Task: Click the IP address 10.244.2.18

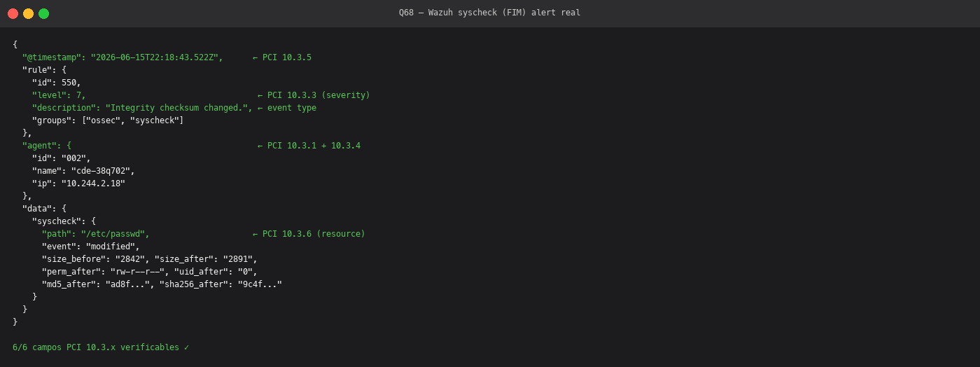Action: click(x=93, y=183)
